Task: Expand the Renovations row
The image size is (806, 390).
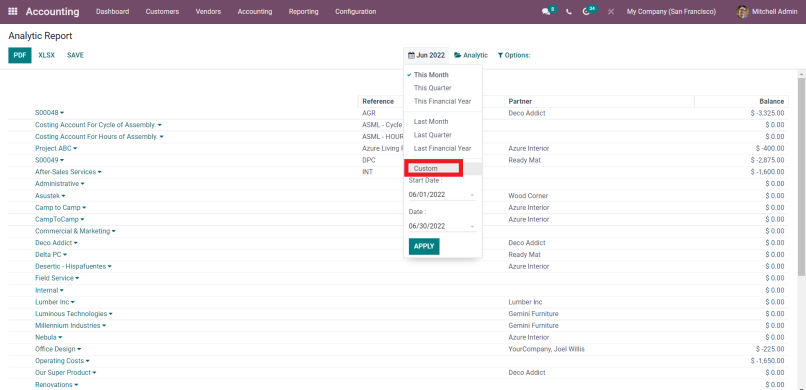Action: pyautogui.click(x=57, y=385)
